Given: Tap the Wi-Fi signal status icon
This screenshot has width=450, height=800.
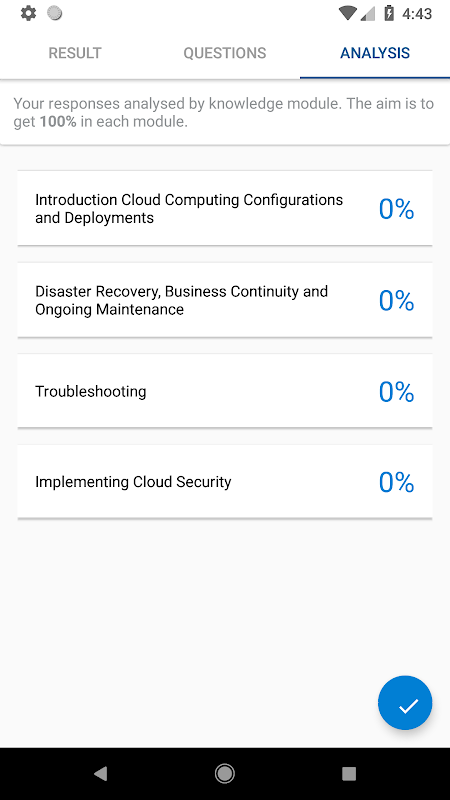Looking at the screenshot, I should pyautogui.click(x=347, y=13).
